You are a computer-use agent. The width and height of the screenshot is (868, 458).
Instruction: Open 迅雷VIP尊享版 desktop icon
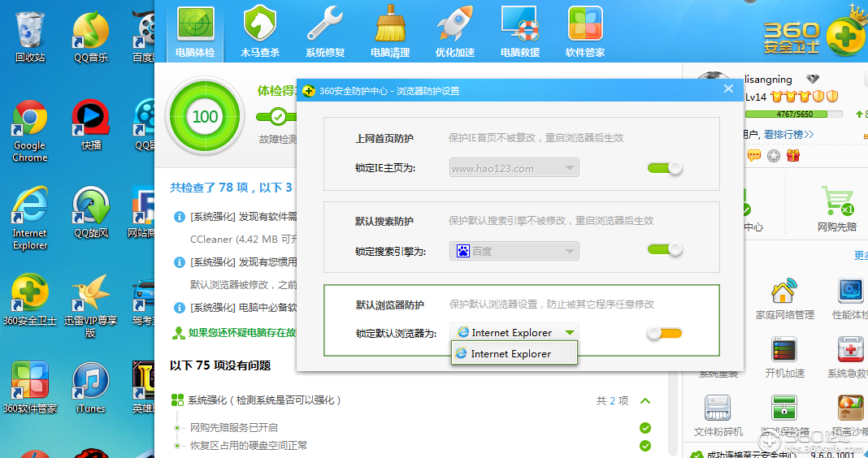[91, 306]
